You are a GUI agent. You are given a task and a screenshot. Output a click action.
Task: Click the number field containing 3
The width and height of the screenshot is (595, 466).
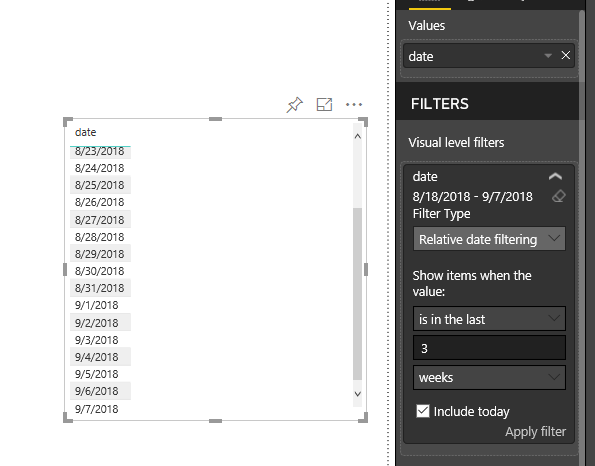click(x=489, y=348)
